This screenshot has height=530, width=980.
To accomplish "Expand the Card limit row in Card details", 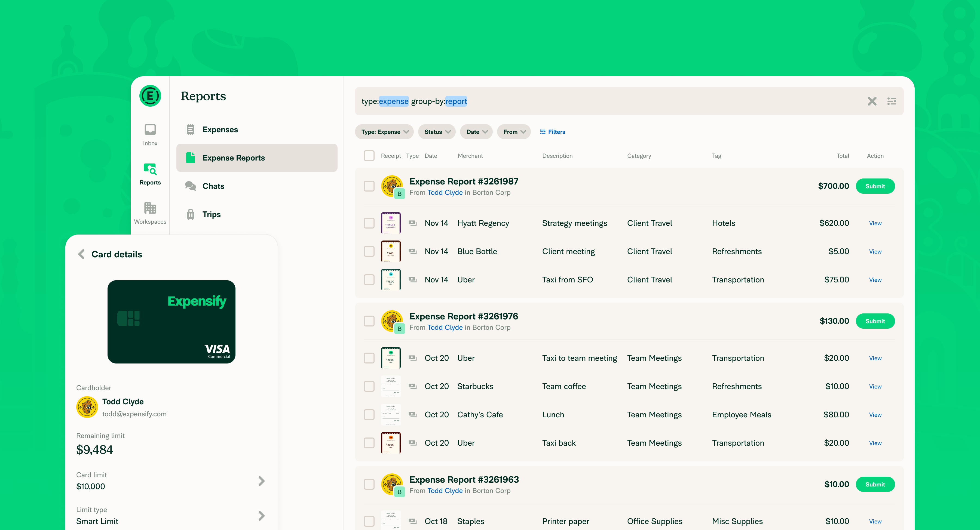I will [261, 481].
